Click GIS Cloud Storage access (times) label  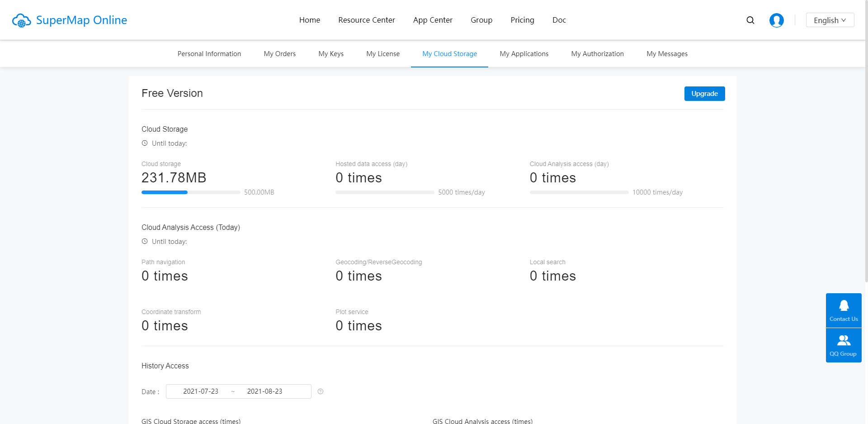click(x=191, y=421)
